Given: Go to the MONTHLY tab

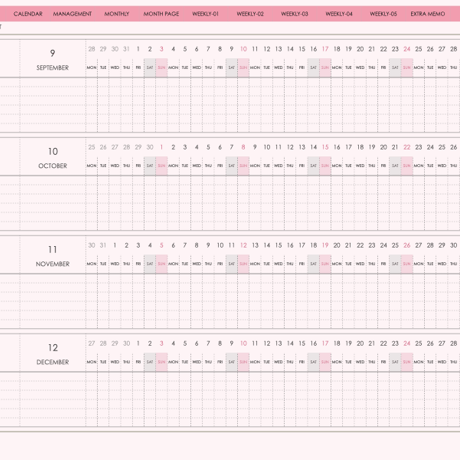Looking at the screenshot, I should coord(117,14).
